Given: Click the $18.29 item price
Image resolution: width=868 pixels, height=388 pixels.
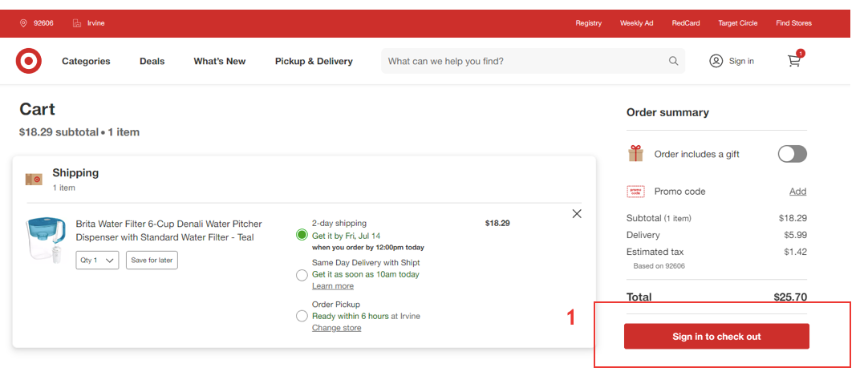Looking at the screenshot, I should point(497,224).
